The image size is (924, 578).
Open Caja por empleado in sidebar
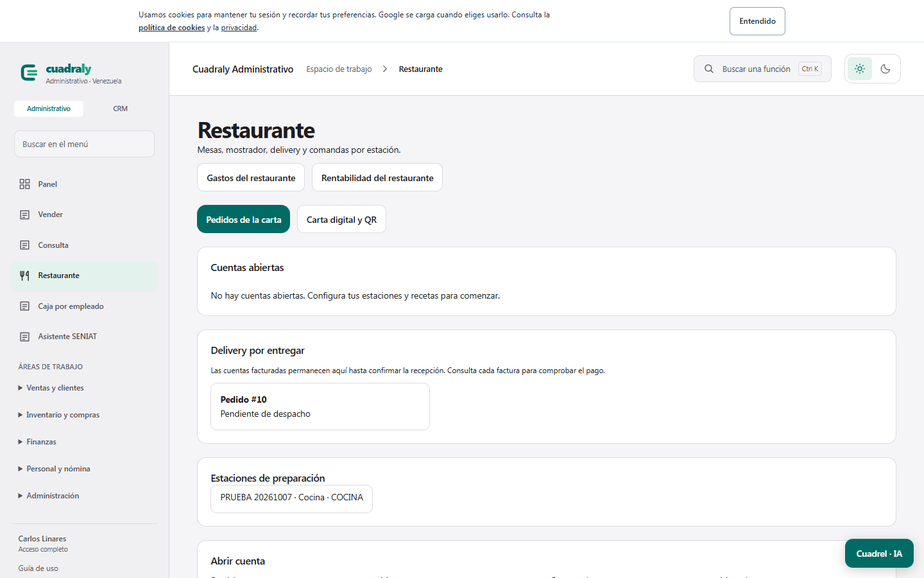pos(84,306)
